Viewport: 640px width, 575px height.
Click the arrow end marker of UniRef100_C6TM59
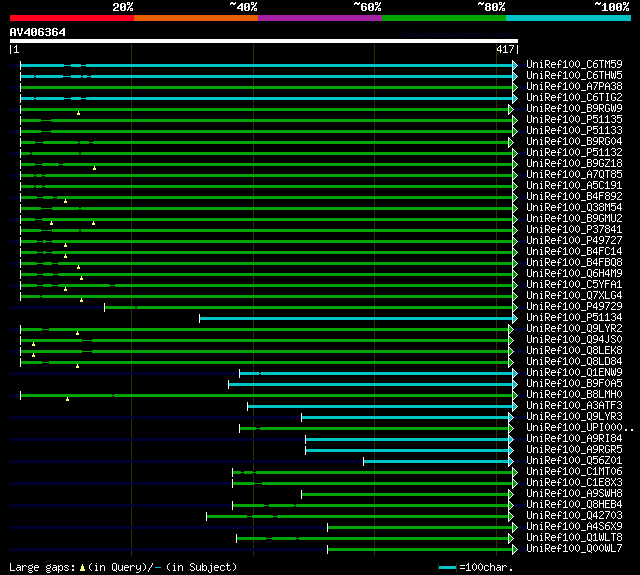515,65
